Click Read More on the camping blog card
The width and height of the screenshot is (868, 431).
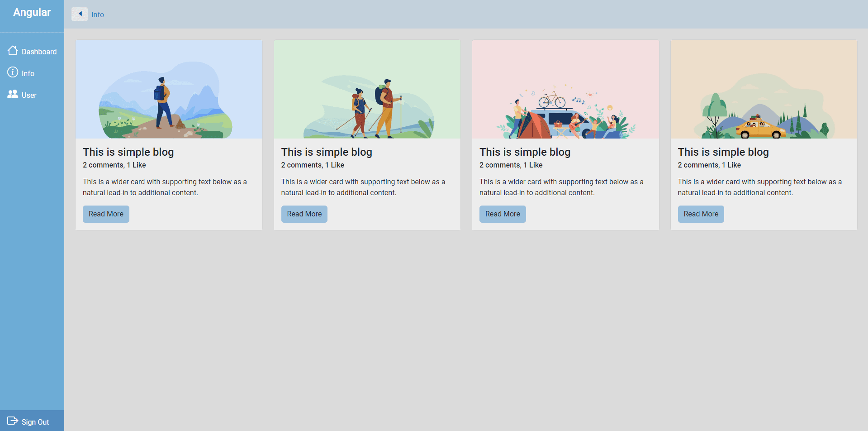503,214
